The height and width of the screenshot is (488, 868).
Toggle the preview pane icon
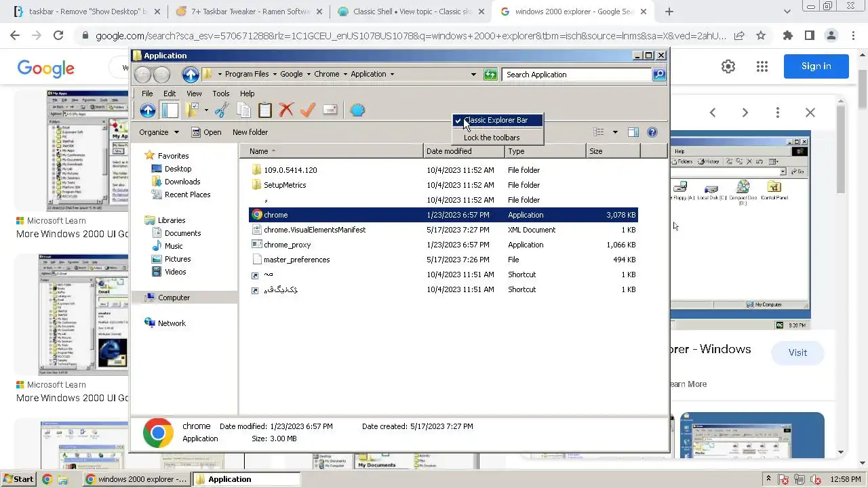[633, 132]
